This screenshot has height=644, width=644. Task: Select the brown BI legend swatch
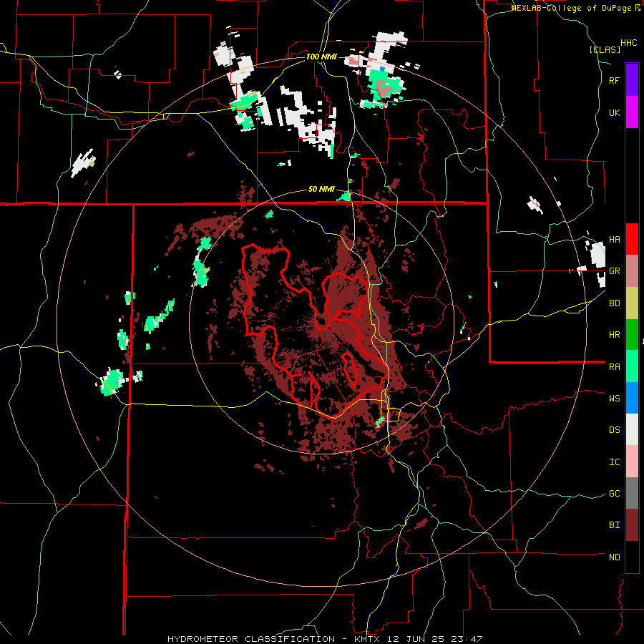[632, 525]
